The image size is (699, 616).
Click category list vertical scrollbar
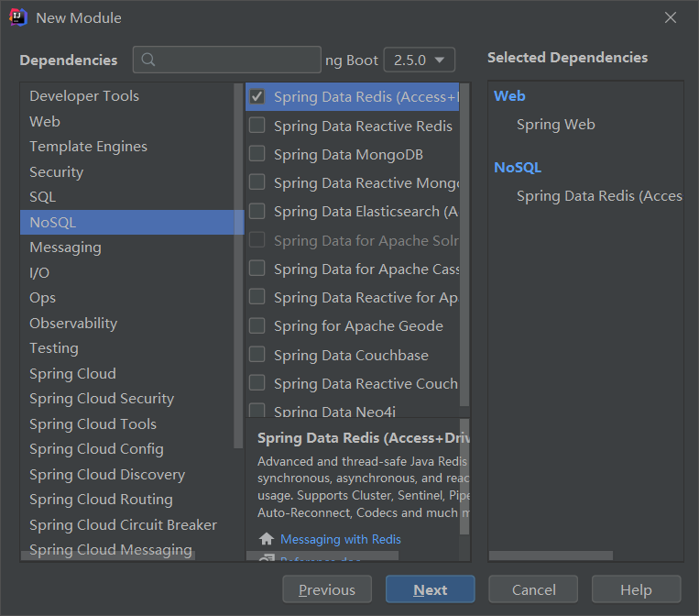click(238, 266)
